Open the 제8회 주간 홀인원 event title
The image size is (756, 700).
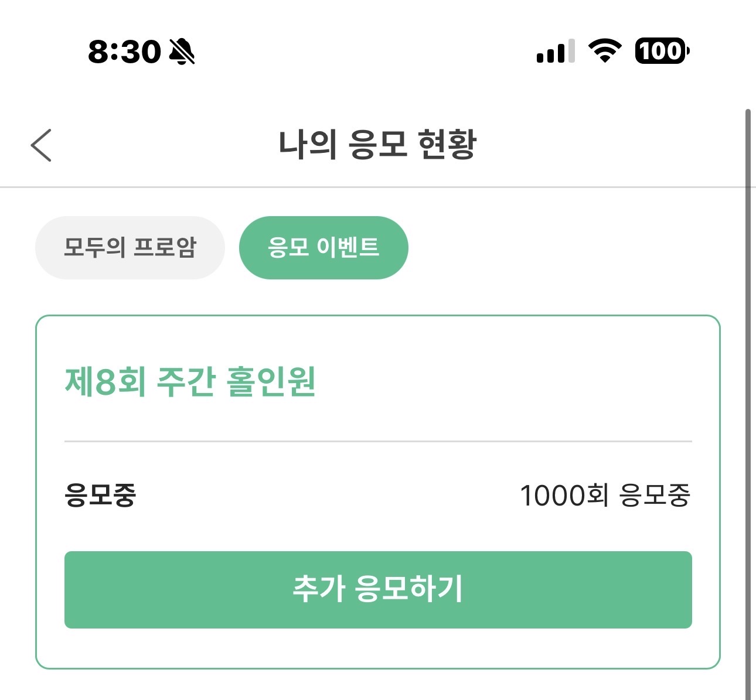point(190,381)
